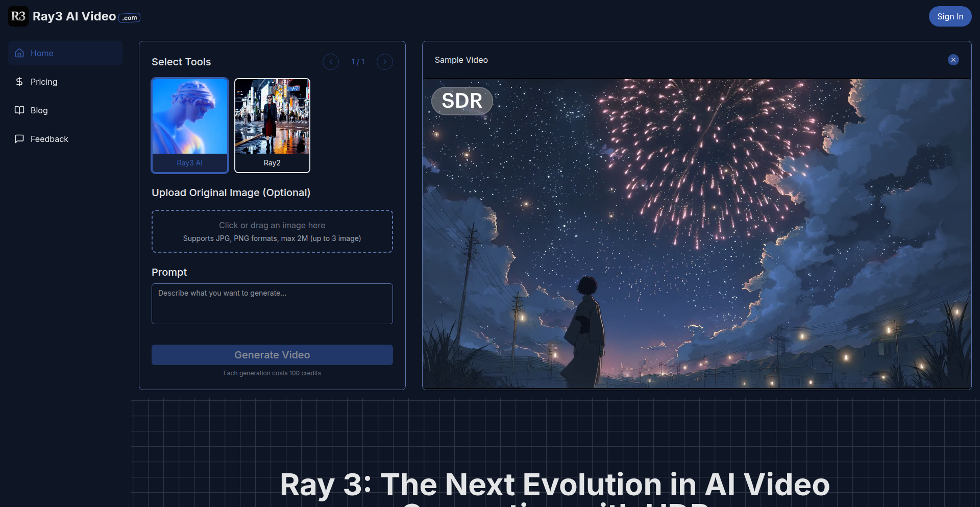The height and width of the screenshot is (507, 980).
Task: Click the Generate Video button
Action: click(272, 355)
